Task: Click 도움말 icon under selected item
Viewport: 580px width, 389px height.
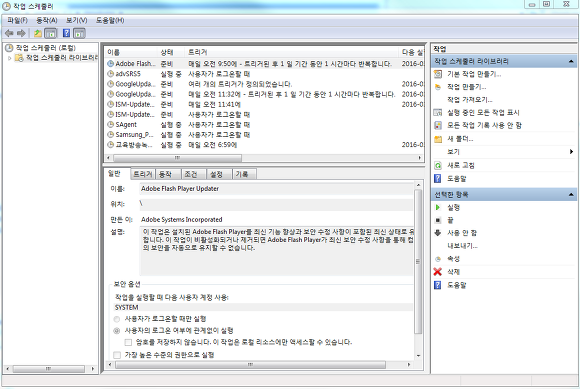Action: [x=438, y=285]
